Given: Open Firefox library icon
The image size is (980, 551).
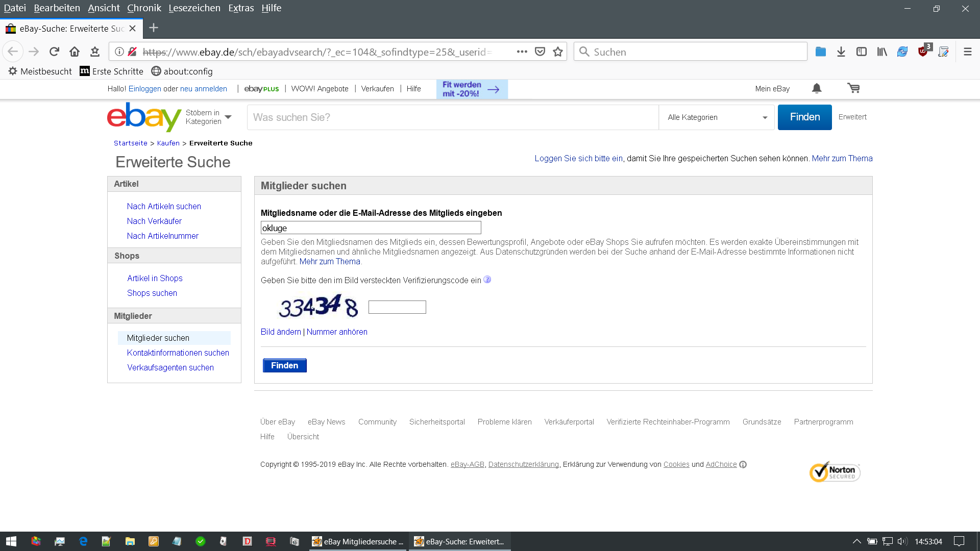Looking at the screenshot, I should pos(882,52).
